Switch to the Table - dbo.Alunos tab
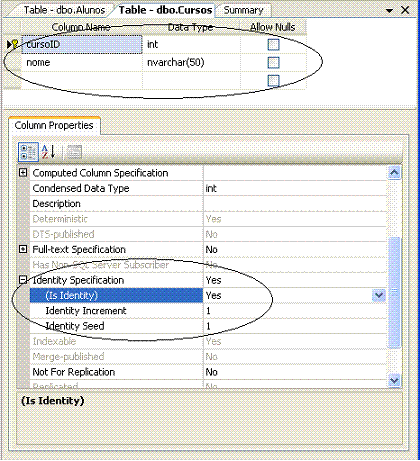The width and height of the screenshot is (420, 461). tap(64, 10)
